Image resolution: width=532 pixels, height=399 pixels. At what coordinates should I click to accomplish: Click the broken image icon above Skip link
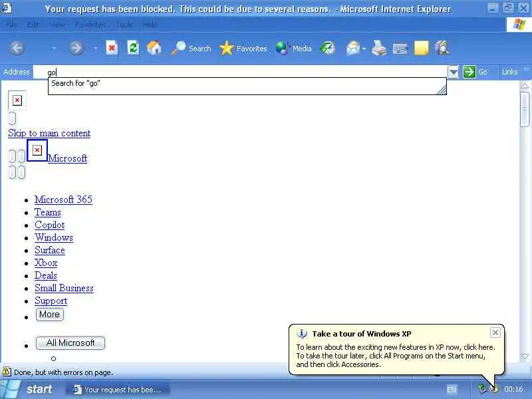point(17,100)
